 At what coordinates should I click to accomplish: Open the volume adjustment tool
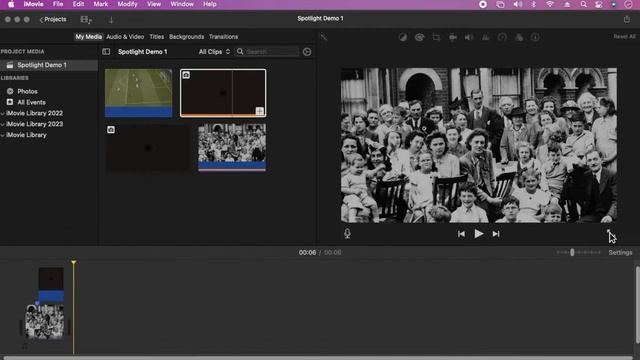(469, 37)
